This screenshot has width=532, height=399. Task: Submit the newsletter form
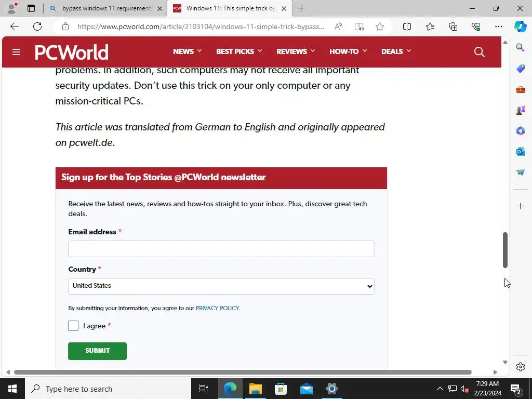tap(97, 351)
